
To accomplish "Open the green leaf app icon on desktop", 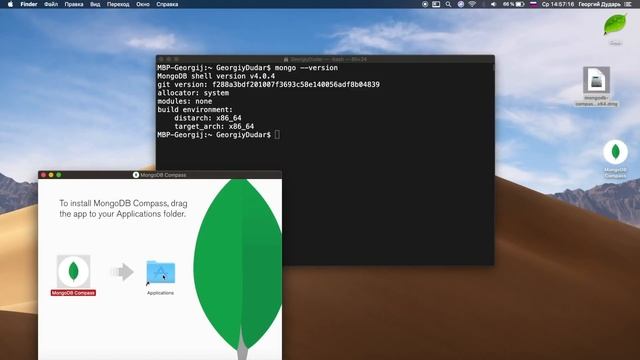I will (x=615, y=24).
